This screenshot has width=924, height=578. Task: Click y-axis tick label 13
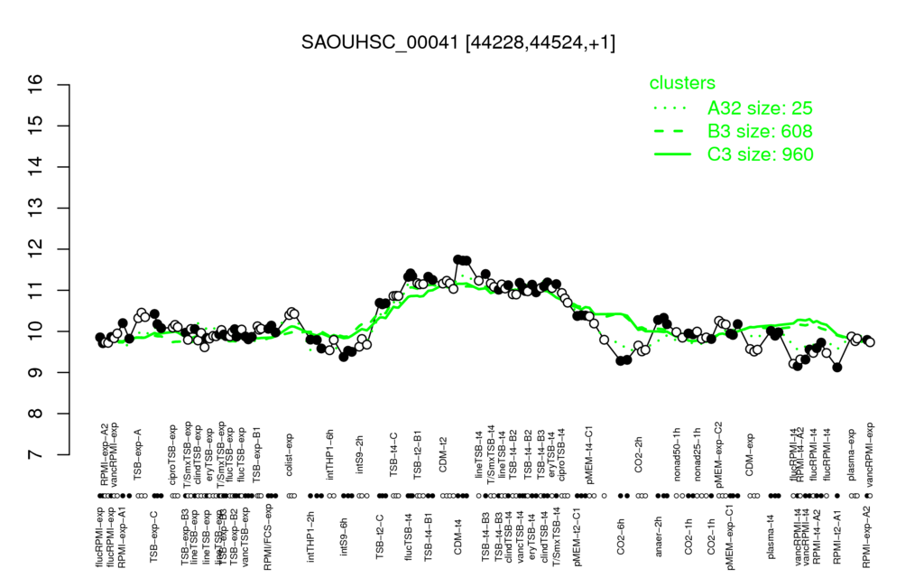pyautogui.click(x=36, y=209)
